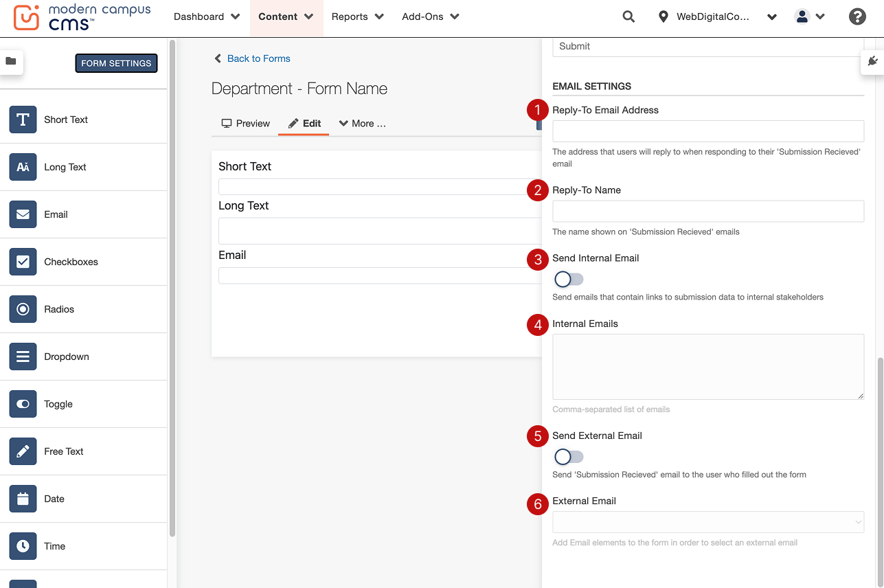Open the file navigation folder icon

pos(11,61)
